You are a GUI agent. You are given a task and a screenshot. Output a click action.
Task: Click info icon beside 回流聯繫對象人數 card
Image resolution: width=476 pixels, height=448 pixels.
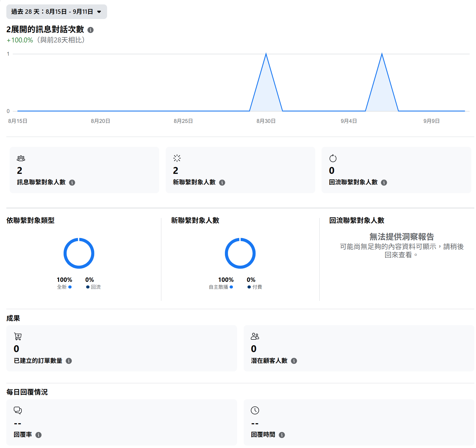[x=384, y=182]
